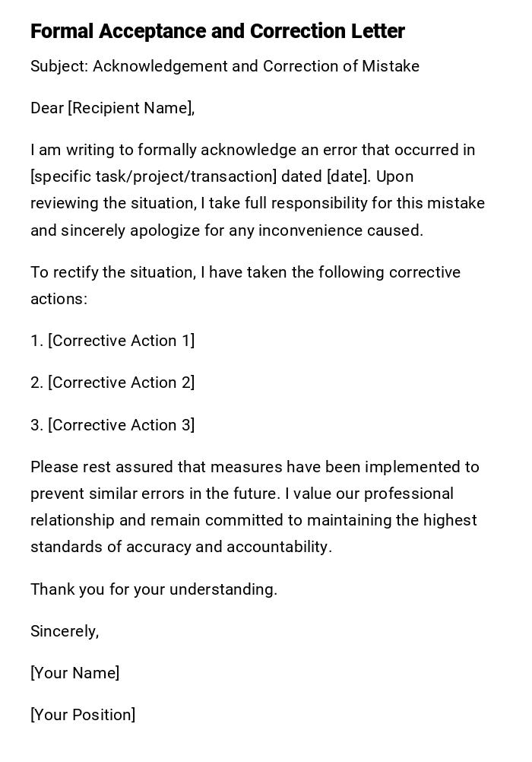Click the word 'actions:' before the list
This screenshot has width=532, height=762.
click(x=59, y=299)
